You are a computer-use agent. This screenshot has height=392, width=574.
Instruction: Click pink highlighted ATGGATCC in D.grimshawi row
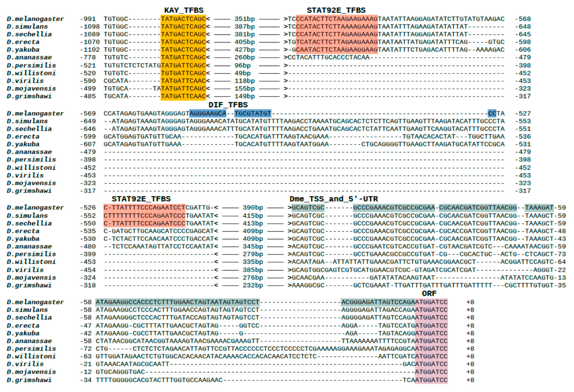(x=431, y=380)
